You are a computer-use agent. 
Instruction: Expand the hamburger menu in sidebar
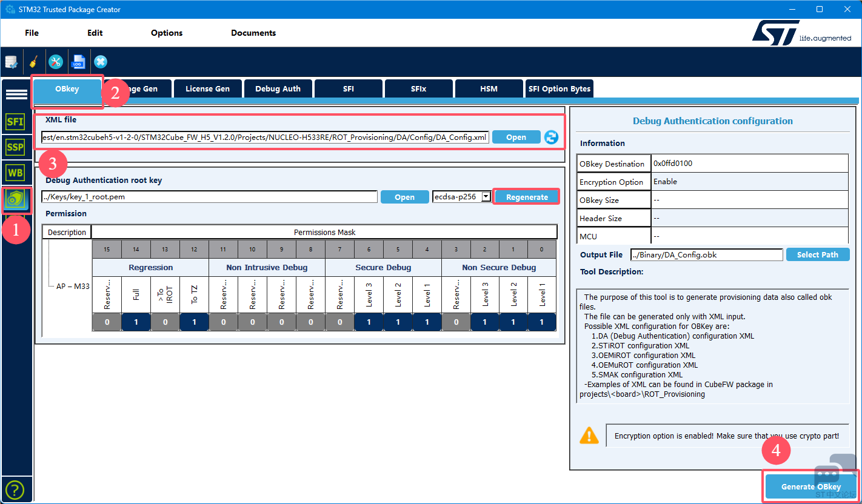[x=16, y=94]
